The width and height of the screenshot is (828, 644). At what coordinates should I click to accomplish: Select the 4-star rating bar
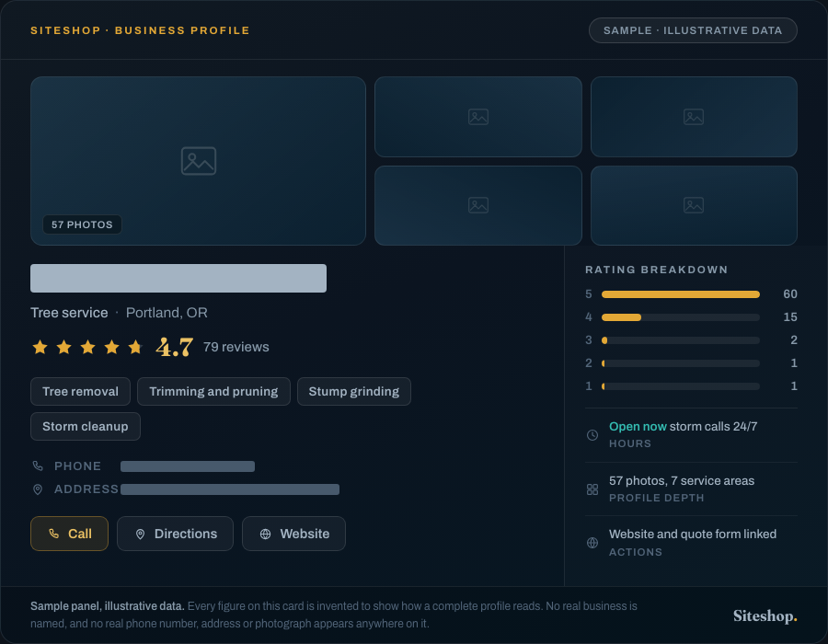coord(681,317)
